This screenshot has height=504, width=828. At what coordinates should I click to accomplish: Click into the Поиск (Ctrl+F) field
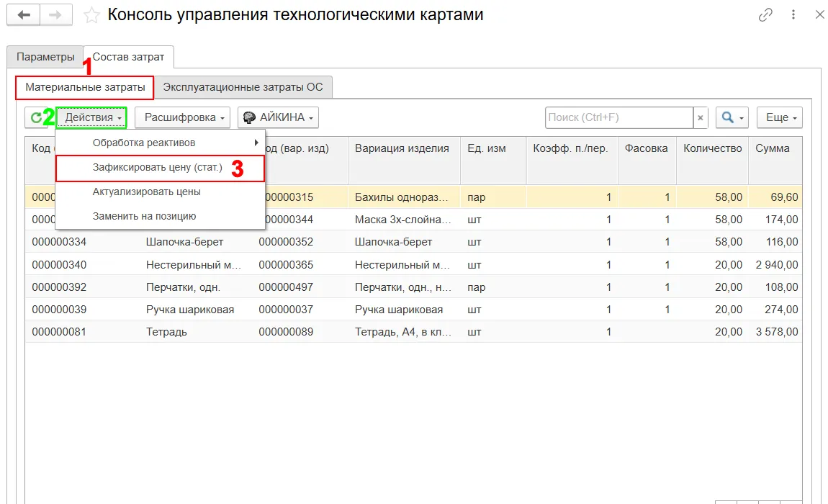click(x=619, y=117)
